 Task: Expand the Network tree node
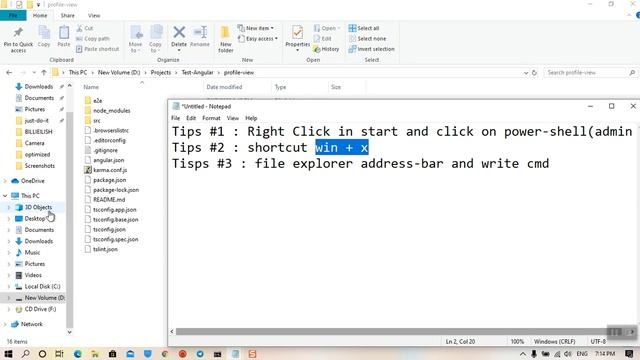[5, 324]
